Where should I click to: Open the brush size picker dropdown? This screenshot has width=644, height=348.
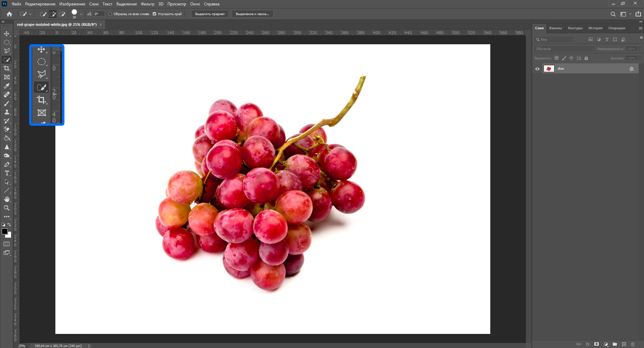pyautogui.click(x=81, y=14)
